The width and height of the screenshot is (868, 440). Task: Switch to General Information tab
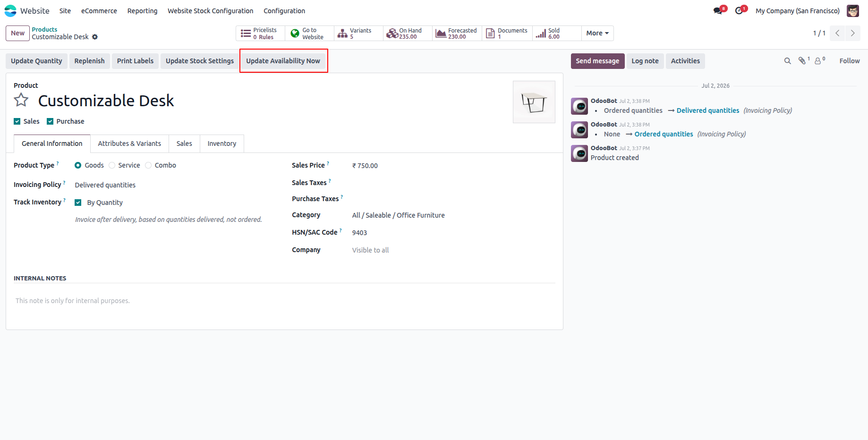52,144
